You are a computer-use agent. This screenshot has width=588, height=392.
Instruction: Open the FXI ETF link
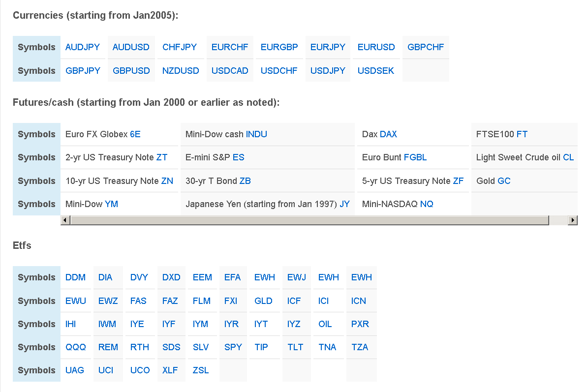pyautogui.click(x=231, y=301)
